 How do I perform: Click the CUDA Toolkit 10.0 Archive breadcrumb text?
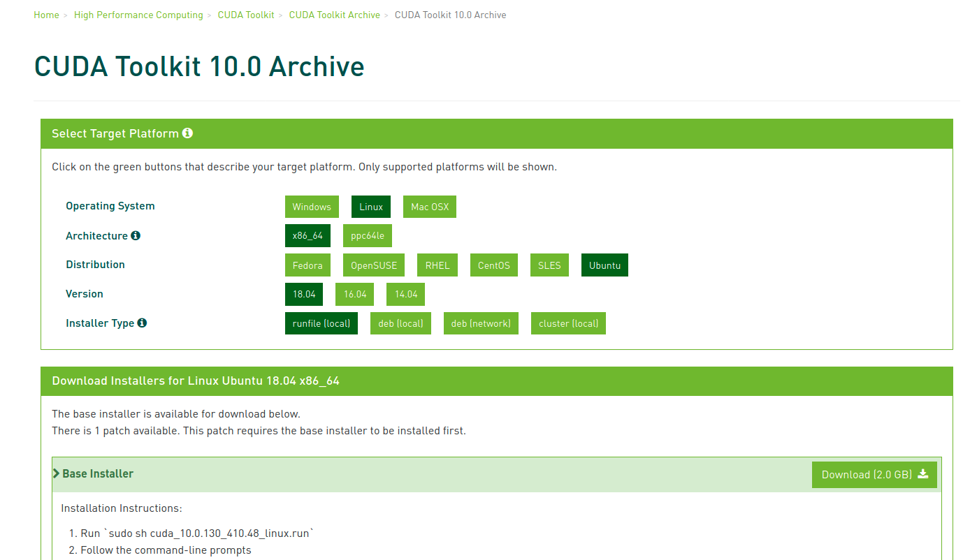(x=451, y=15)
